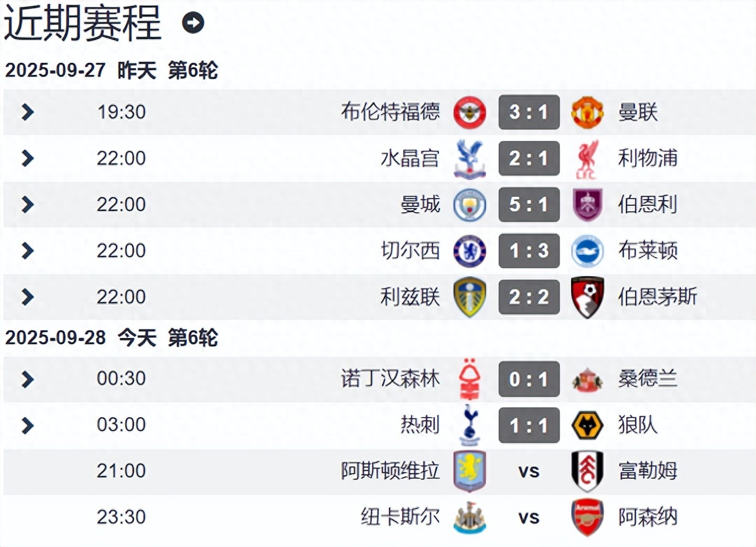Click the 近期赛程 heading
Image resolution: width=756 pixels, height=547 pixels.
pyautogui.click(x=83, y=23)
